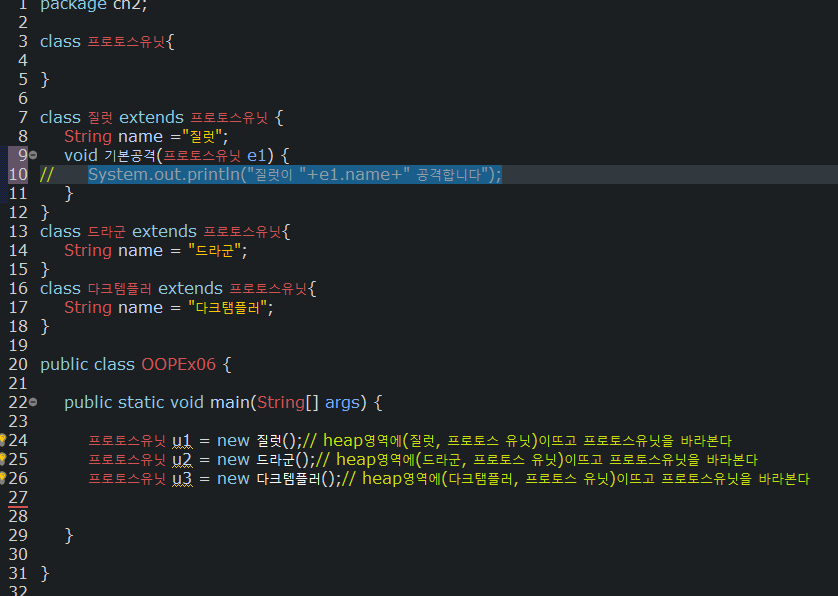This screenshot has width=838, height=596.
Task: Click the comment slashes on line 10
Action: pos(46,174)
